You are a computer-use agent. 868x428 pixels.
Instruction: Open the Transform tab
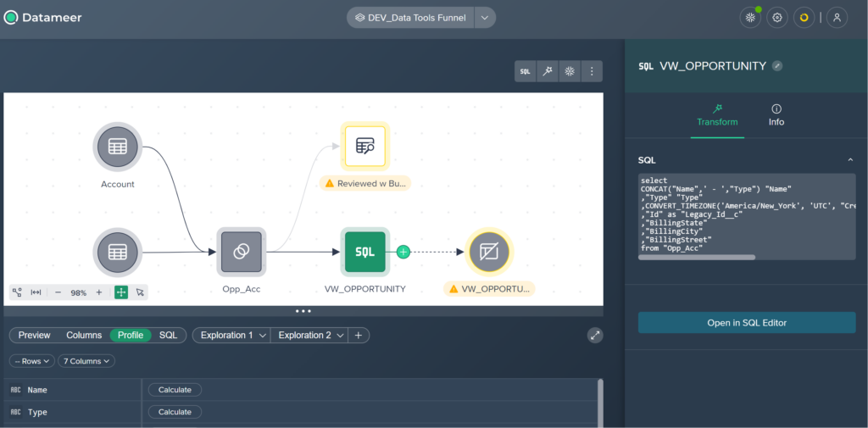[x=717, y=115]
